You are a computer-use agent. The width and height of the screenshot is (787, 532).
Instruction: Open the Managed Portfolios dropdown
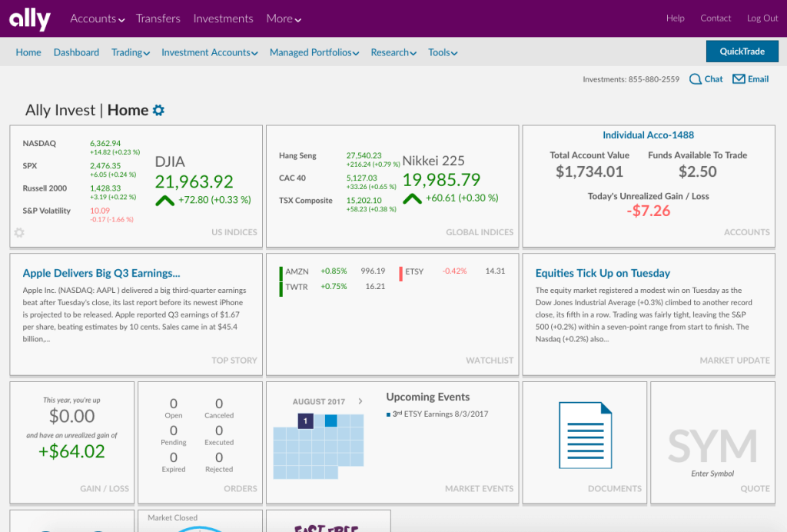[x=314, y=52]
